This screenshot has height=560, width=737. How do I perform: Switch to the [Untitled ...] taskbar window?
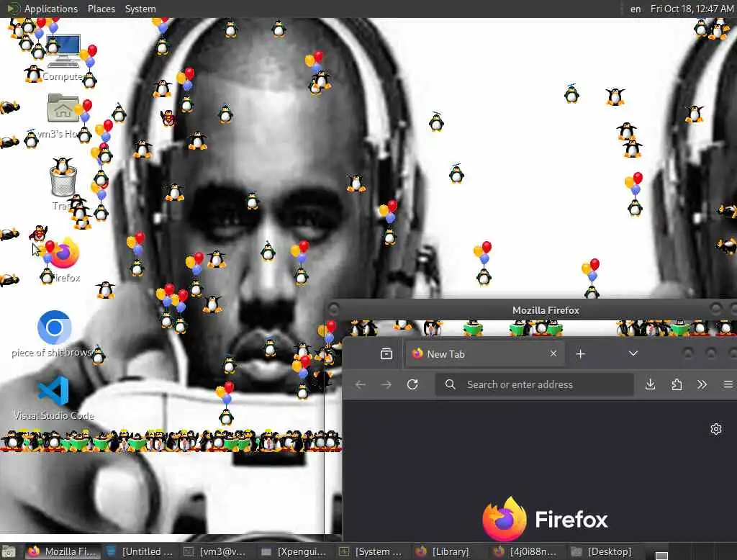[140, 551]
